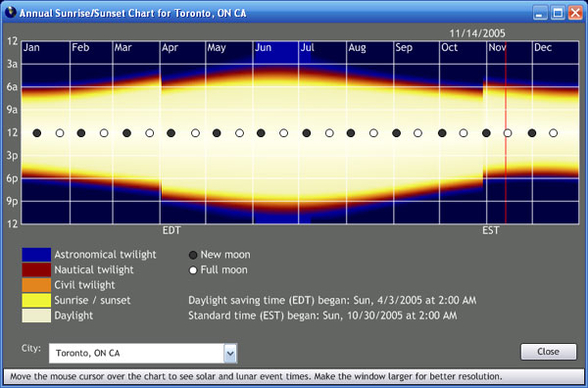Screen dimensions: 588x388
Task: Click the March new moon dot
Action: pyautogui.click(x=126, y=133)
